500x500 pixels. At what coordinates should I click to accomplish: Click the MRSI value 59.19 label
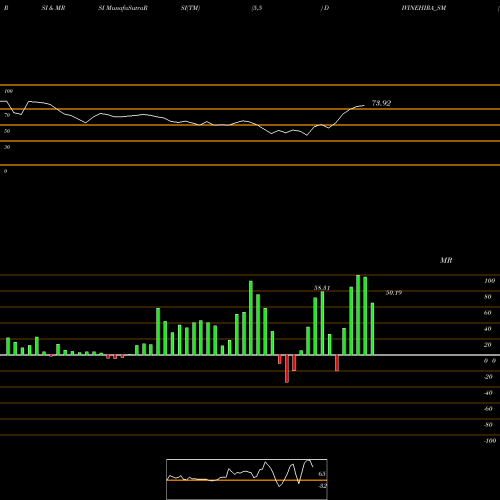pos(394,293)
